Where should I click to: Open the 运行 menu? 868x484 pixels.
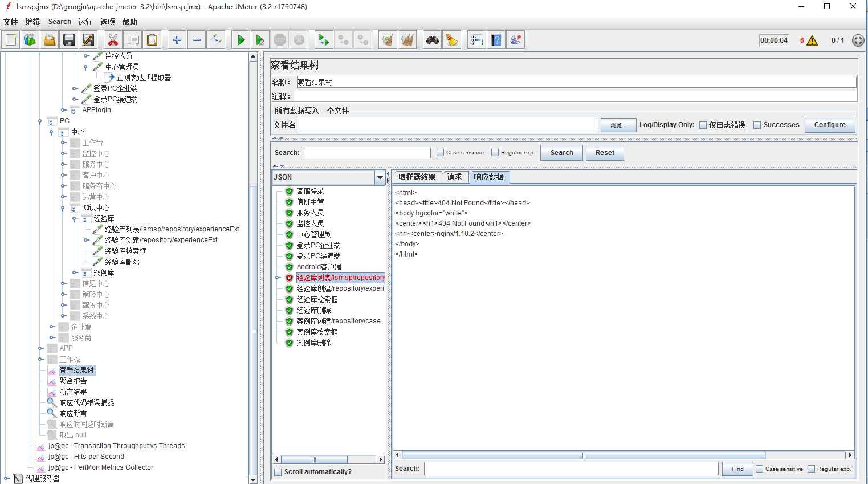click(85, 22)
